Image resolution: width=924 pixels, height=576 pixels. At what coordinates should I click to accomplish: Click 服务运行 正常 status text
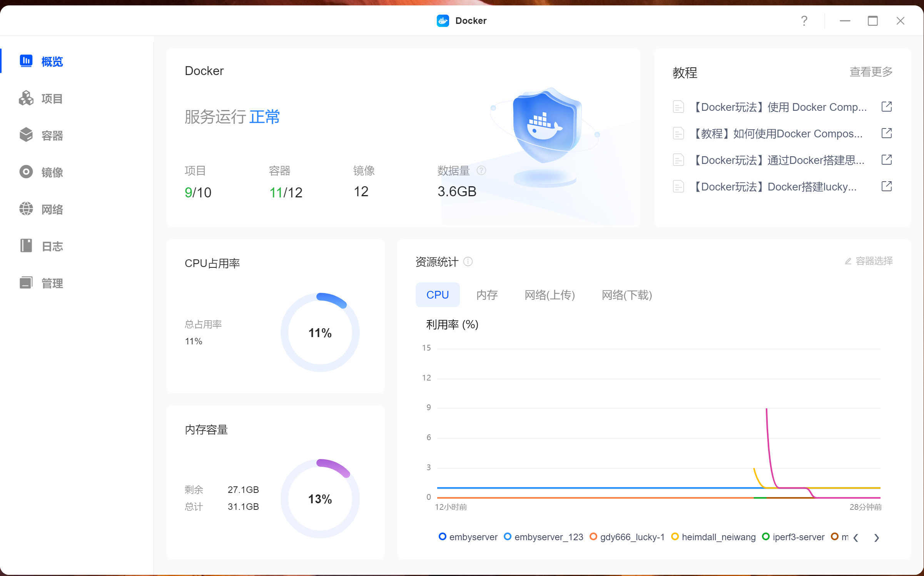(x=232, y=117)
